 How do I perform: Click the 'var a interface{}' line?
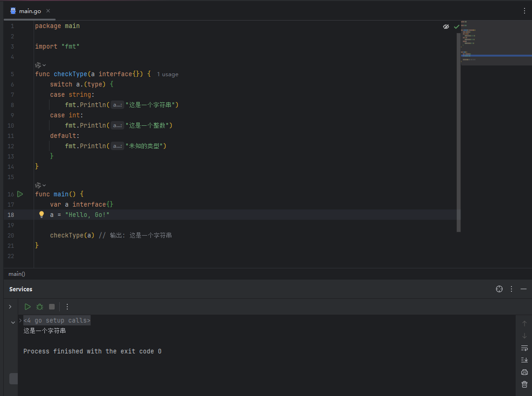[81, 204]
